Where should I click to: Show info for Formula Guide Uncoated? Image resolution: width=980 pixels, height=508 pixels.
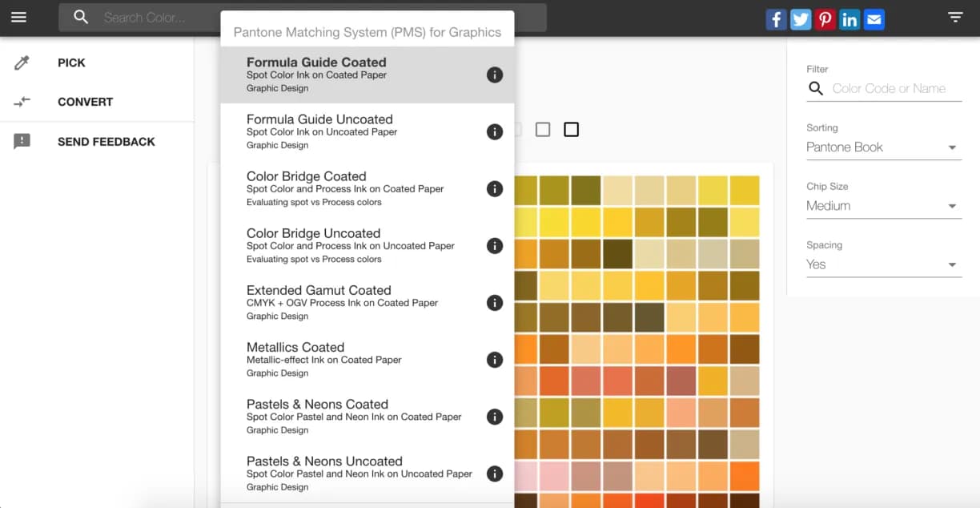495,131
